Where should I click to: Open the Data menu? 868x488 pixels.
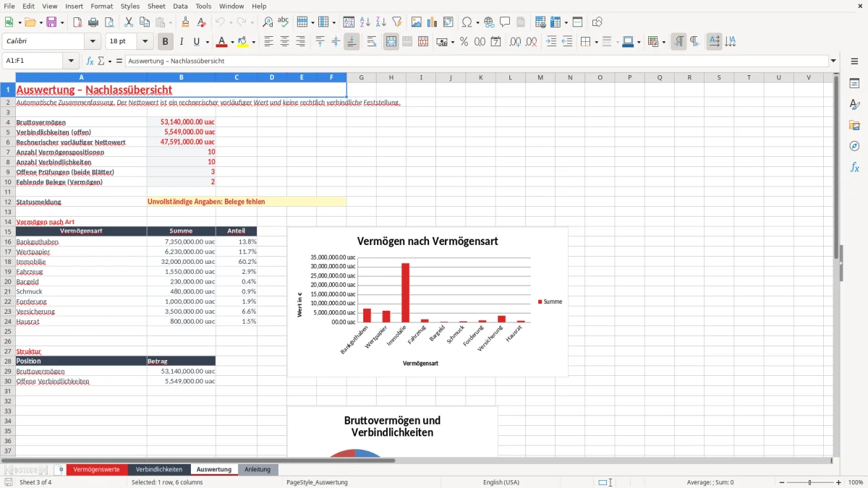pyautogui.click(x=180, y=6)
